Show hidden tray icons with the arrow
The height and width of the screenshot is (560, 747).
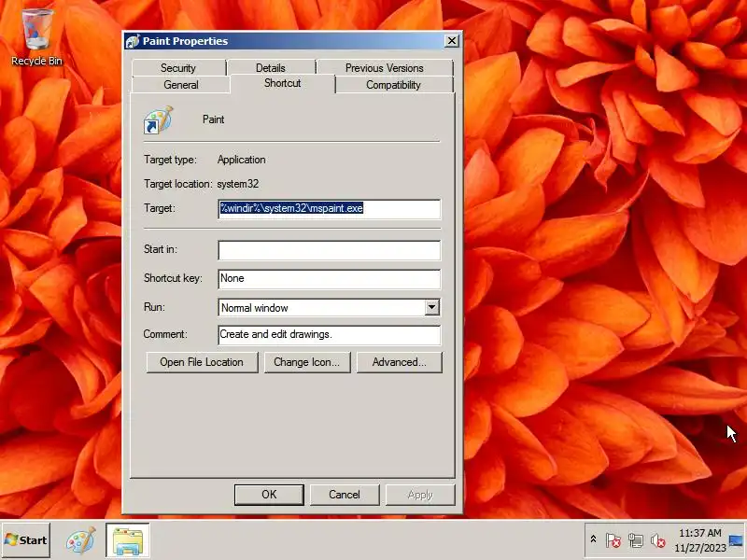pyautogui.click(x=593, y=539)
